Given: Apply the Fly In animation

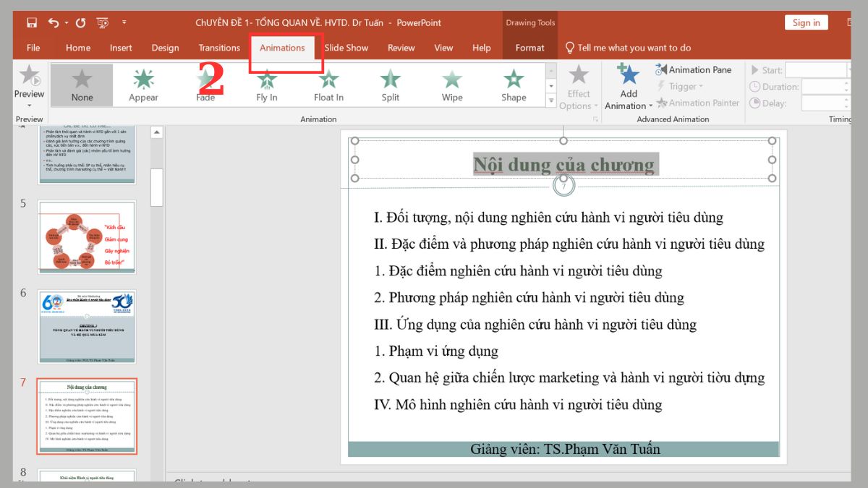Looking at the screenshot, I should pyautogui.click(x=266, y=83).
